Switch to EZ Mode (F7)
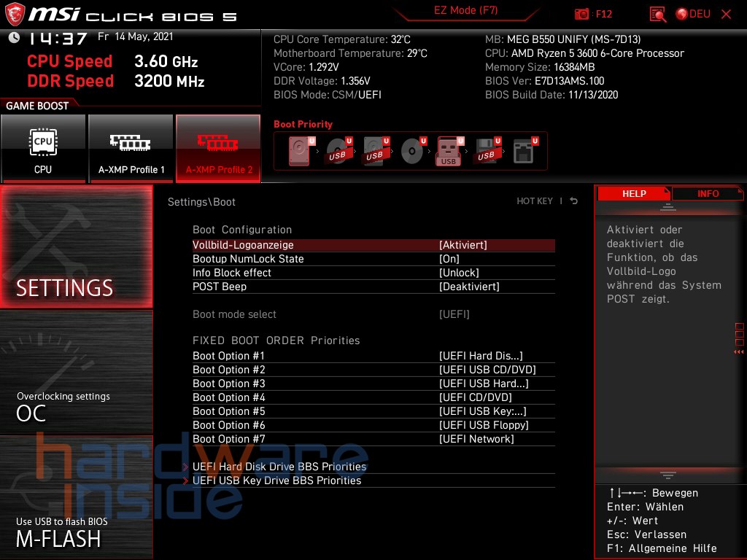Screen dimensions: 747x560 pyautogui.click(x=465, y=10)
